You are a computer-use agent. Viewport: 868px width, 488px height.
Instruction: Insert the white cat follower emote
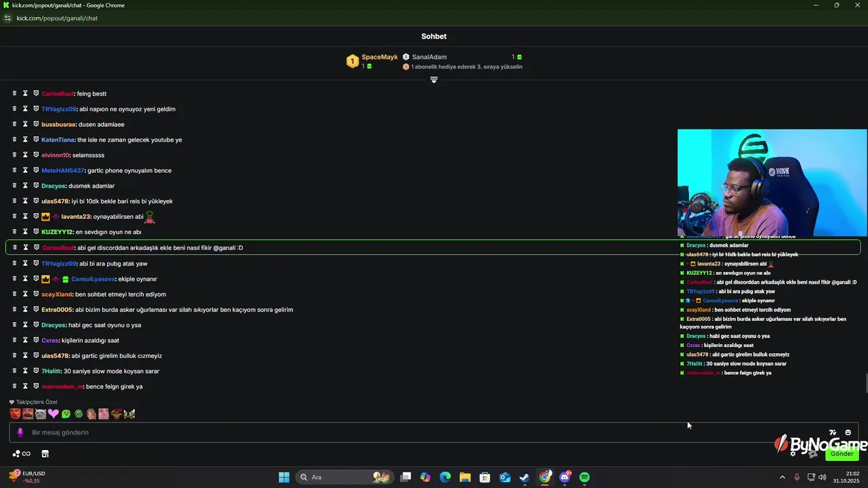(41, 413)
